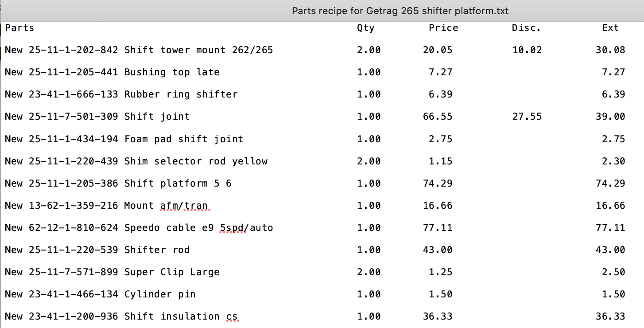Click the Shift joint price 66.55
The width and height of the screenshot is (644, 328).
point(437,117)
